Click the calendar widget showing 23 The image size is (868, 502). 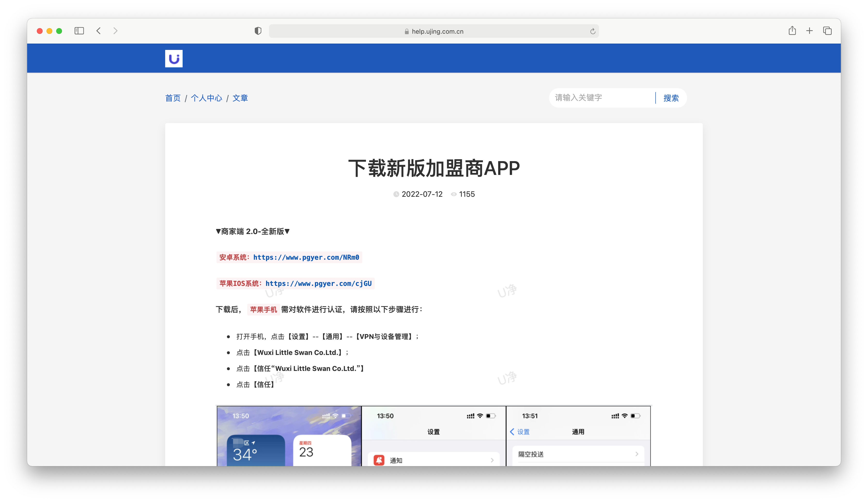[322, 451]
